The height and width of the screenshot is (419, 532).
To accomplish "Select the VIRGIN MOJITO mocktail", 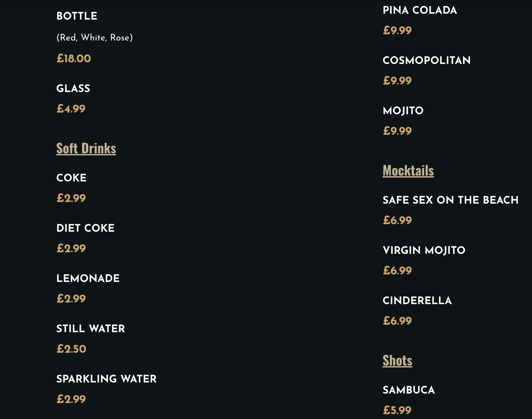I will 424,250.
